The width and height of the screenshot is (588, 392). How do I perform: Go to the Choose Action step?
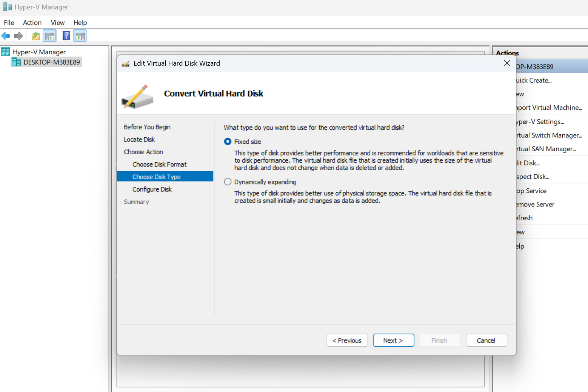(143, 152)
